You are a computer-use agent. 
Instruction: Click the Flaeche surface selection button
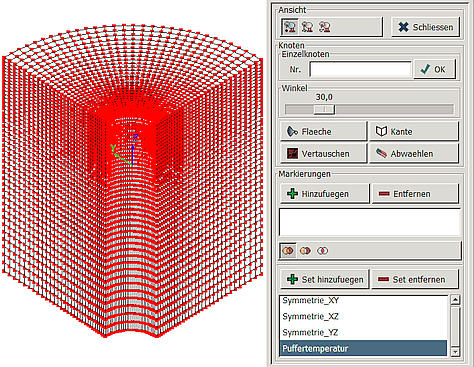point(323,131)
